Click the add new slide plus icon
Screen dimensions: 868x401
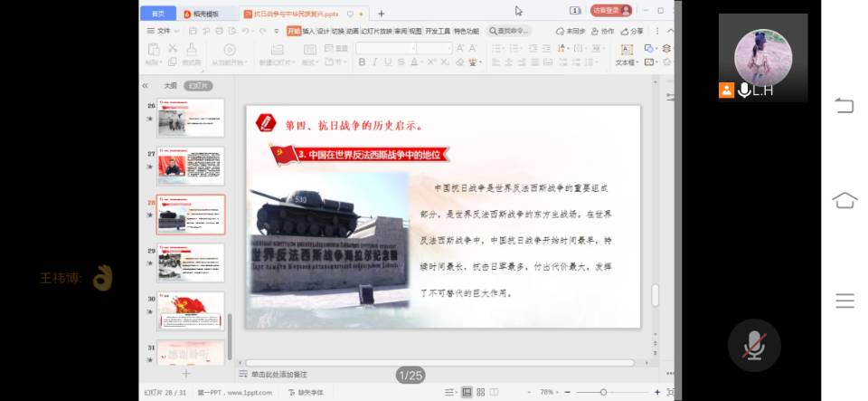pyautogui.click(x=185, y=373)
